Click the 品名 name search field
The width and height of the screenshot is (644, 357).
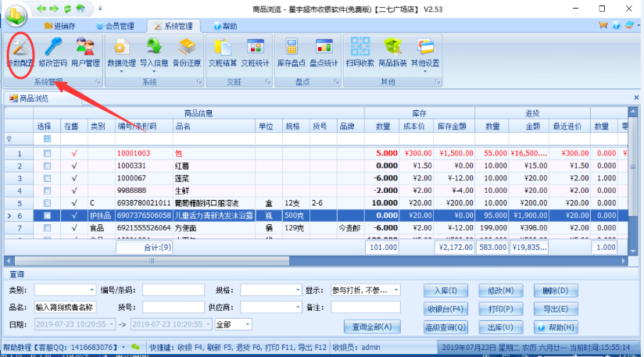(x=66, y=307)
